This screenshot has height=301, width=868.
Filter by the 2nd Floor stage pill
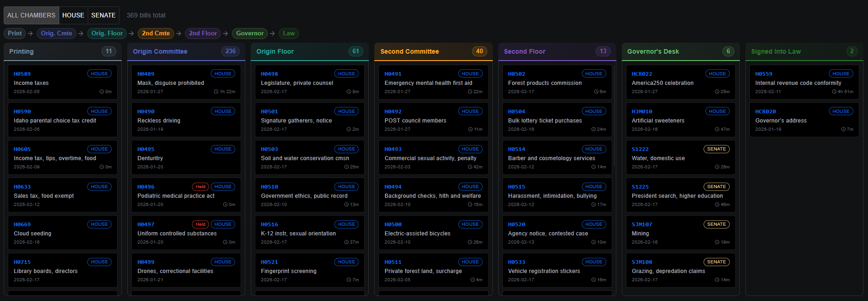point(203,33)
